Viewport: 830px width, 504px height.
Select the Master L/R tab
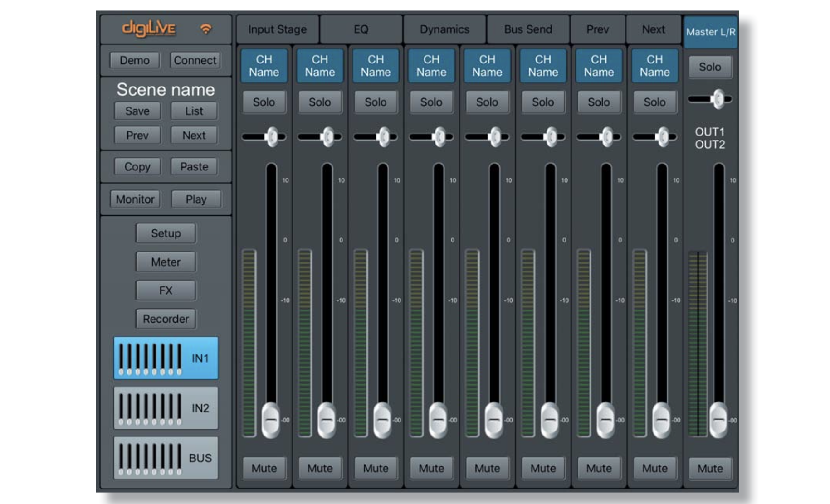click(x=711, y=32)
